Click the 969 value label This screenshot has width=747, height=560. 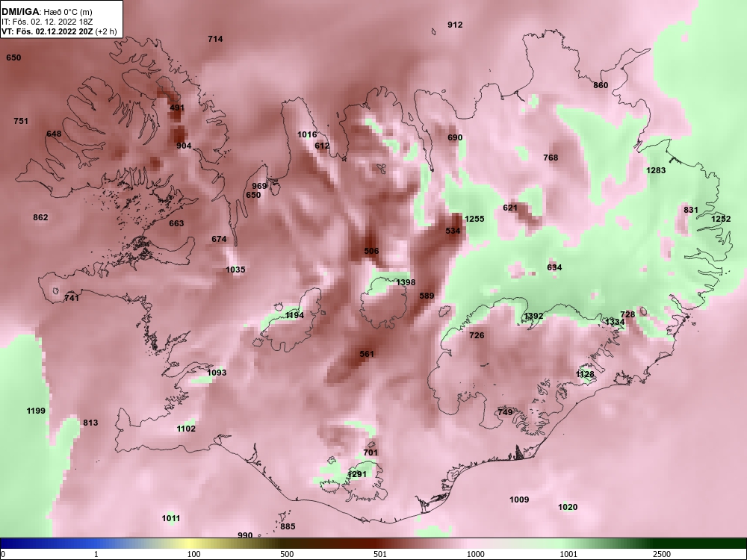pos(259,186)
